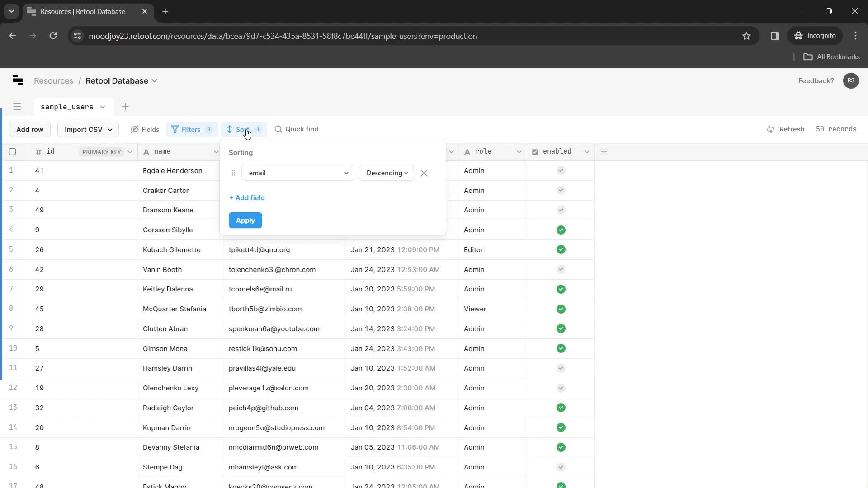Open the All Bookmarks folder
The width and height of the screenshot is (868, 488).
831,56
